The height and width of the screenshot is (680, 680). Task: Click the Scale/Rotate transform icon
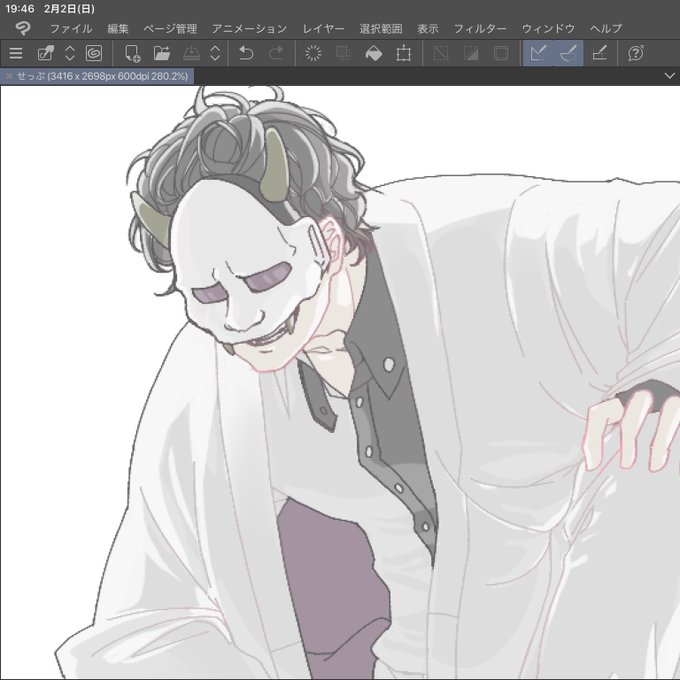[x=403, y=53]
